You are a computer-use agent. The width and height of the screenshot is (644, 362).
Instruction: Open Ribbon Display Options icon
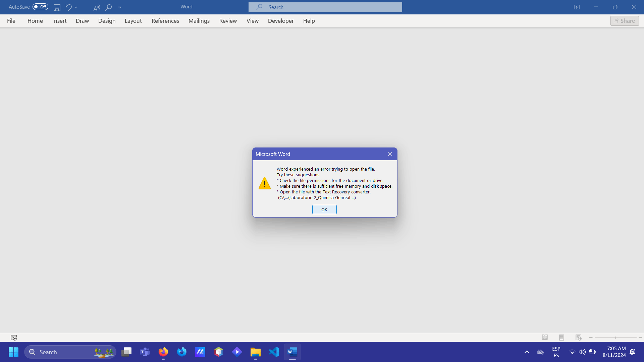(x=577, y=7)
